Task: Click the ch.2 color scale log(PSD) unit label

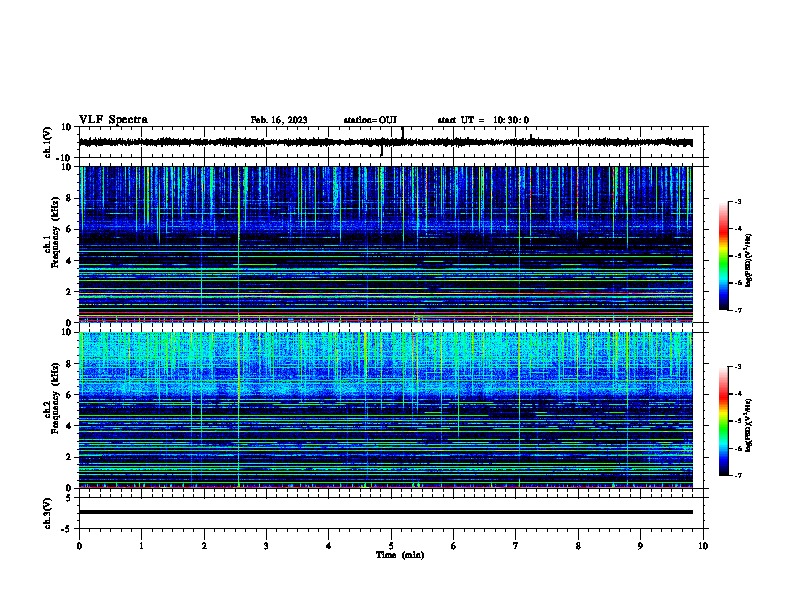Action: point(748,424)
